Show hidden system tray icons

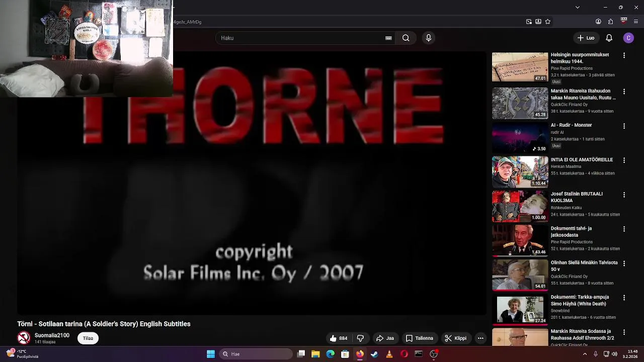(585, 354)
